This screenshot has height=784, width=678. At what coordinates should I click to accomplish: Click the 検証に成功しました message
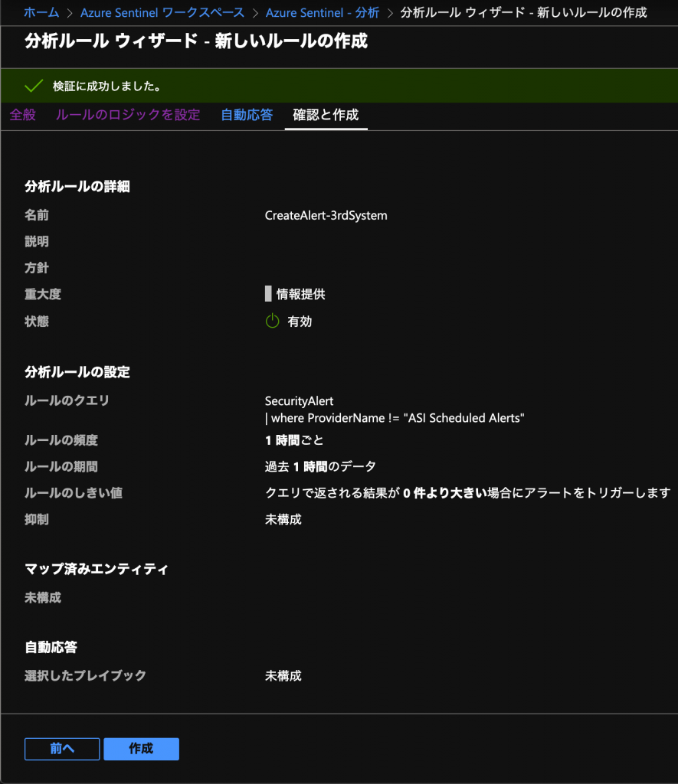(107, 86)
